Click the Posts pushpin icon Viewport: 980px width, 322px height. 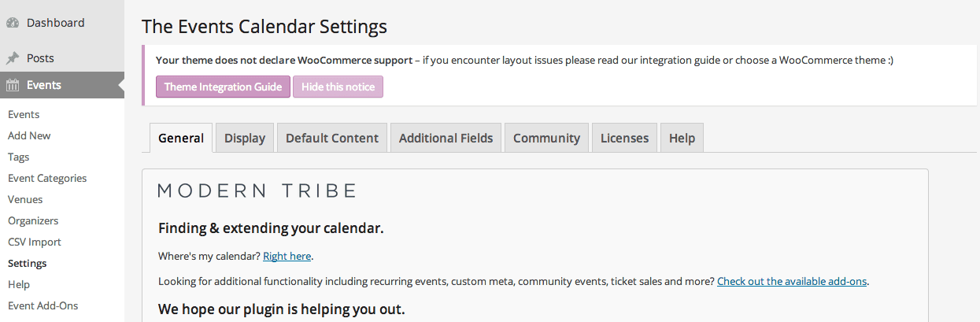(x=13, y=58)
